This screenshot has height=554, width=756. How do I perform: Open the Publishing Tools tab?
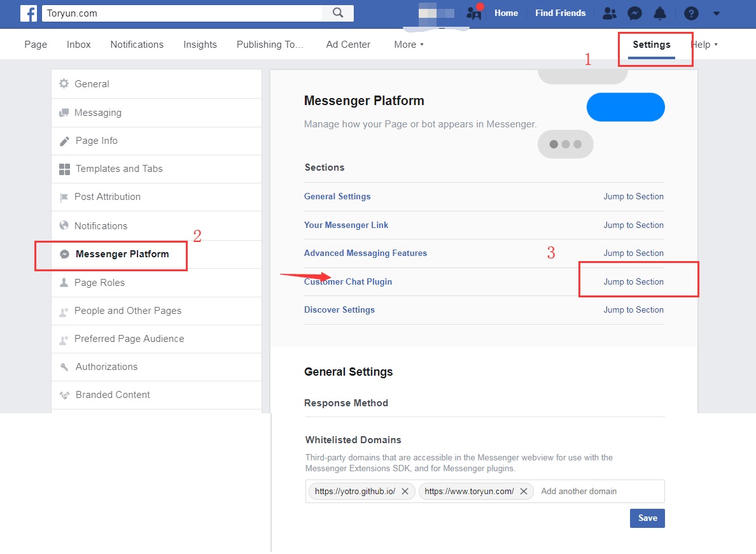270,45
